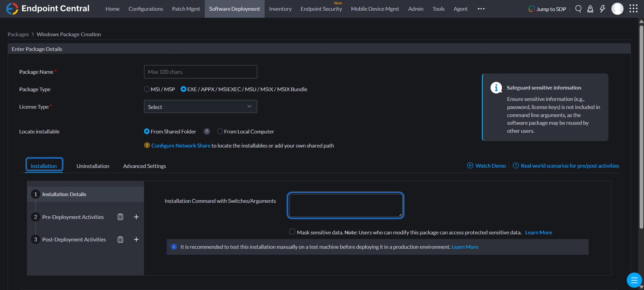This screenshot has height=290, width=644.
Task: Open the Configurations menu
Action: (x=146, y=9)
